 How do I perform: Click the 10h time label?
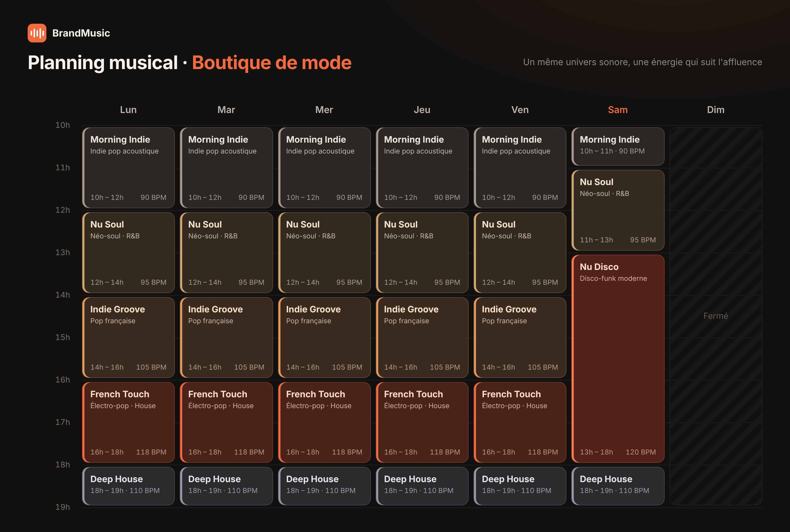pyautogui.click(x=62, y=125)
